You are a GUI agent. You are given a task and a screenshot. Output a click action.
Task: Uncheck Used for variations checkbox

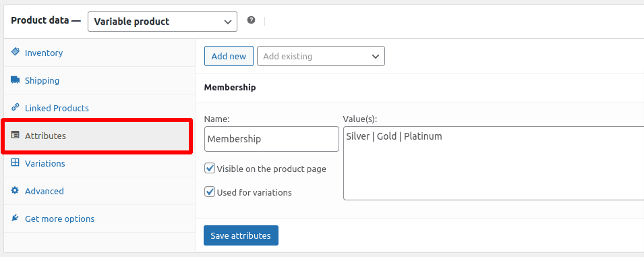pos(210,192)
